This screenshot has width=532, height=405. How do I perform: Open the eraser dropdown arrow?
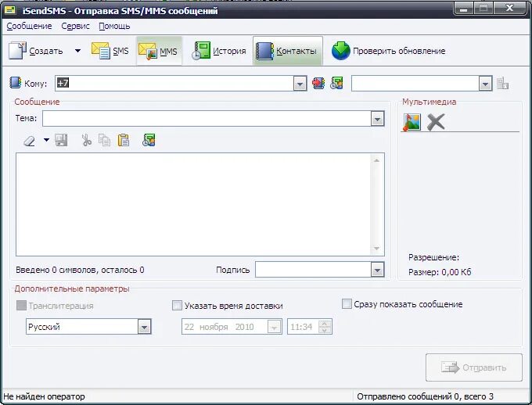point(46,140)
